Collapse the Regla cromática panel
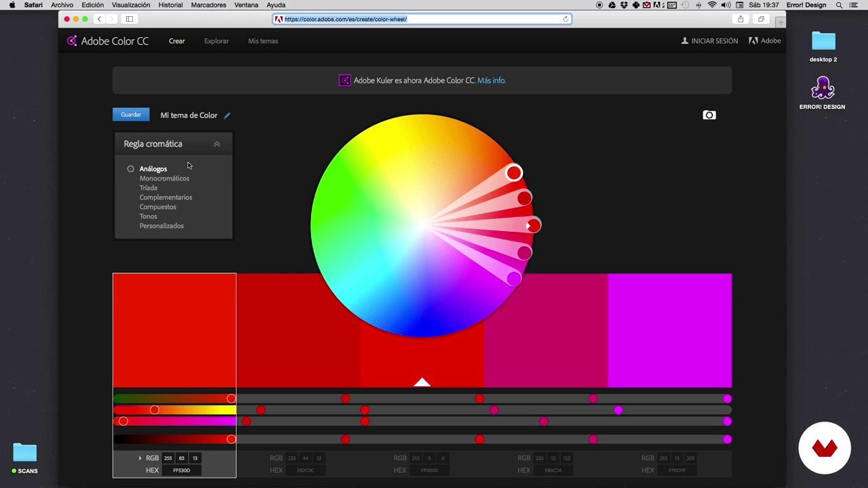 (x=217, y=144)
